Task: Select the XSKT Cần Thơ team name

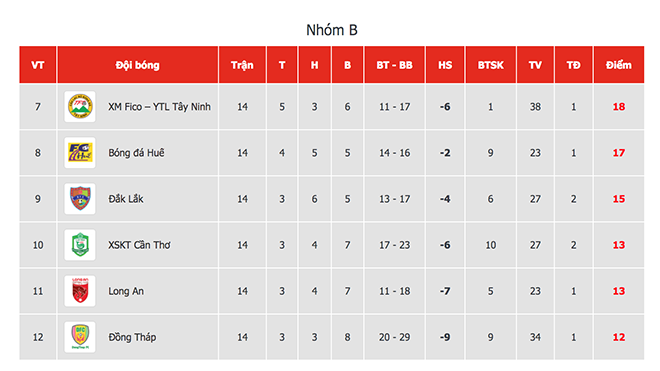Action: tap(139, 245)
